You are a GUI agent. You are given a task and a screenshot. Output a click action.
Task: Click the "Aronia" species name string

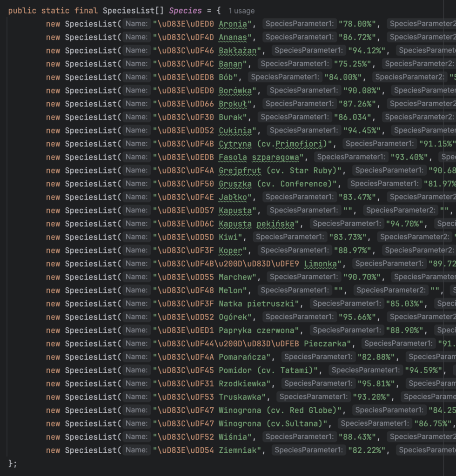[235, 24]
